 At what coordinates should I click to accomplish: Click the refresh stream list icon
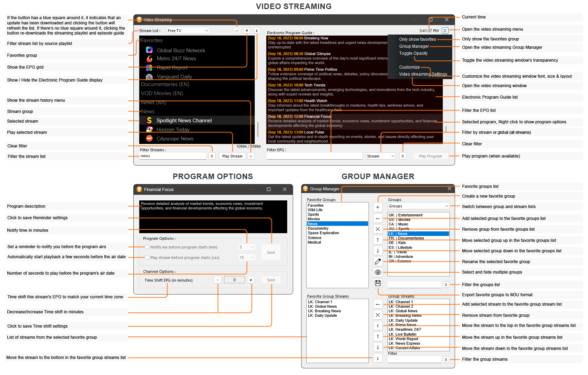237,31
